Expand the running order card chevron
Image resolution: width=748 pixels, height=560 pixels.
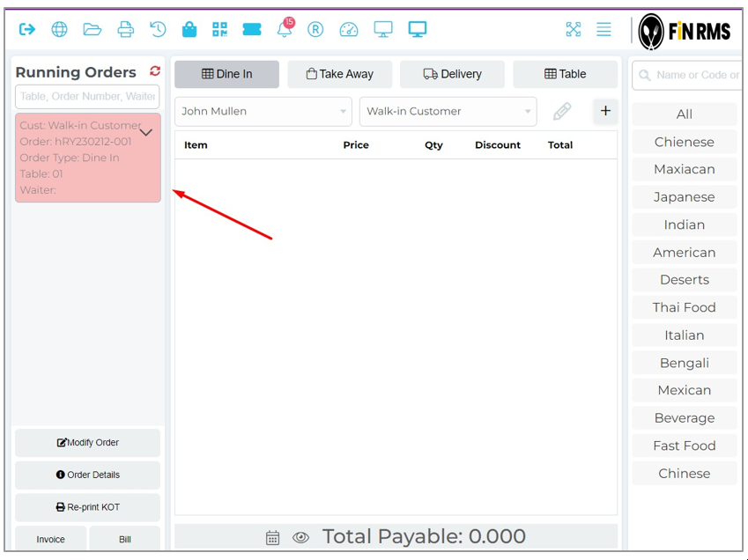pyautogui.click(x=146, y=132)
